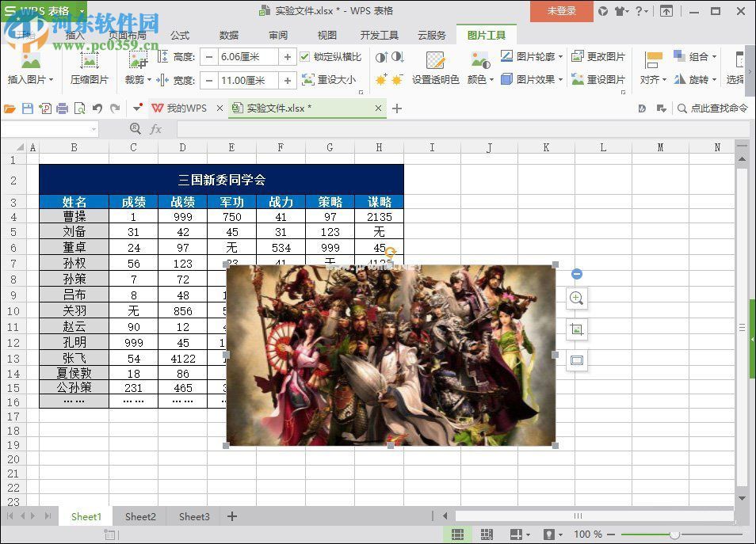Click width plus stepper button
756x544 pixels.
coord(288,80)
